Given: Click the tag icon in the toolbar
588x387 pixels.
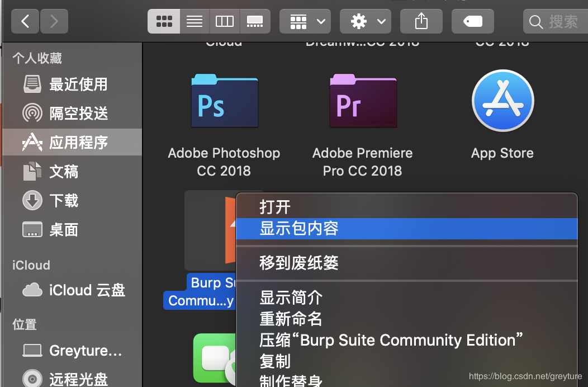Looking at the screenshot, I should [x=472, y=21].
